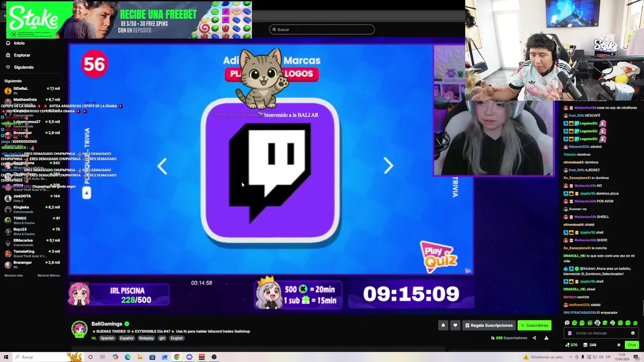This screenshot has width=644, height=362.
Task: Open ztokDOTA channel in sidebar
Action: [31, 198]
